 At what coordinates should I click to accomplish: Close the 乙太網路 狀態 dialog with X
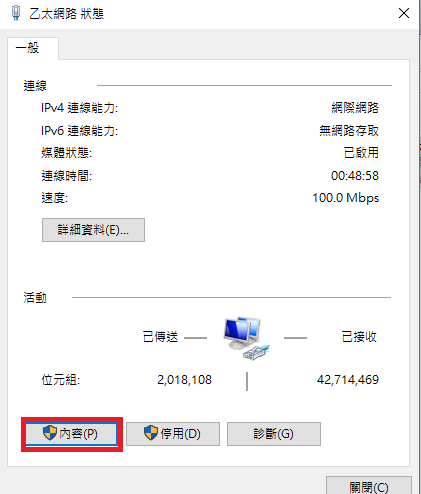click(x=404, y=13)
